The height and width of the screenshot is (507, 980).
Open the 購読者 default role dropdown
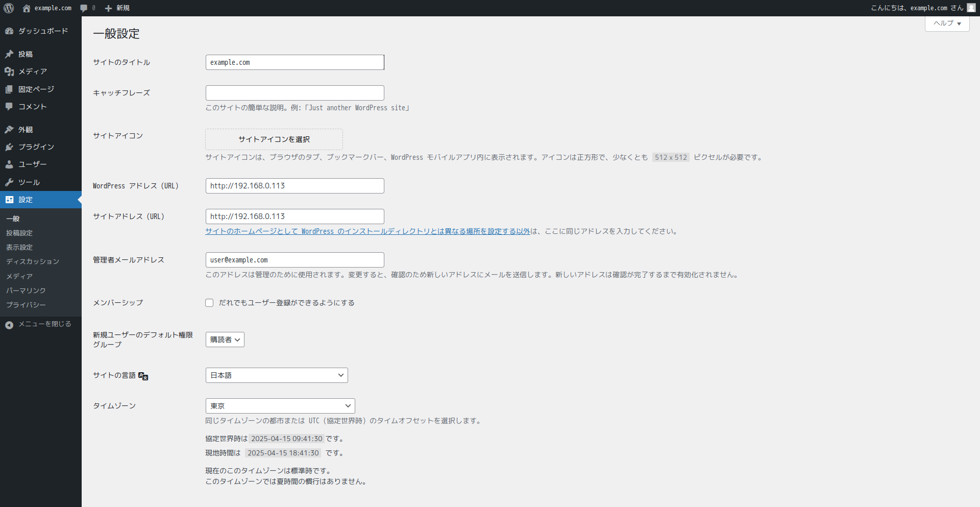pos(225,340)
